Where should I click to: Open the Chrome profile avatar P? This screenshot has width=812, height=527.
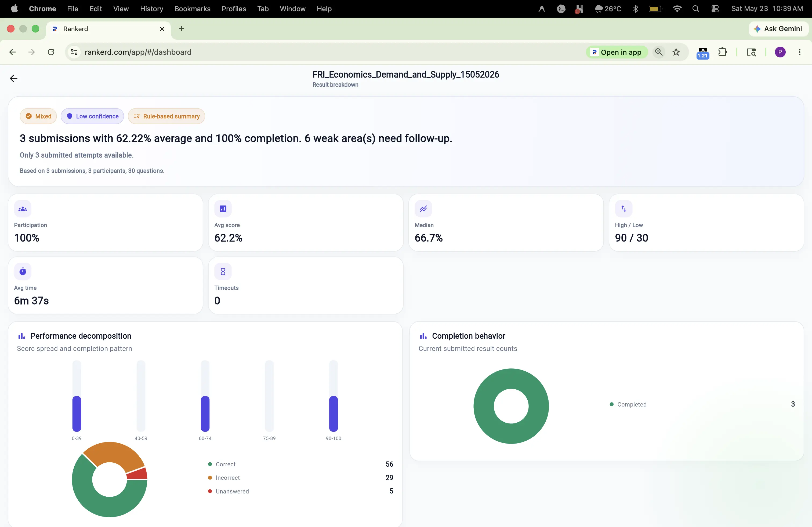pos(780,52)
